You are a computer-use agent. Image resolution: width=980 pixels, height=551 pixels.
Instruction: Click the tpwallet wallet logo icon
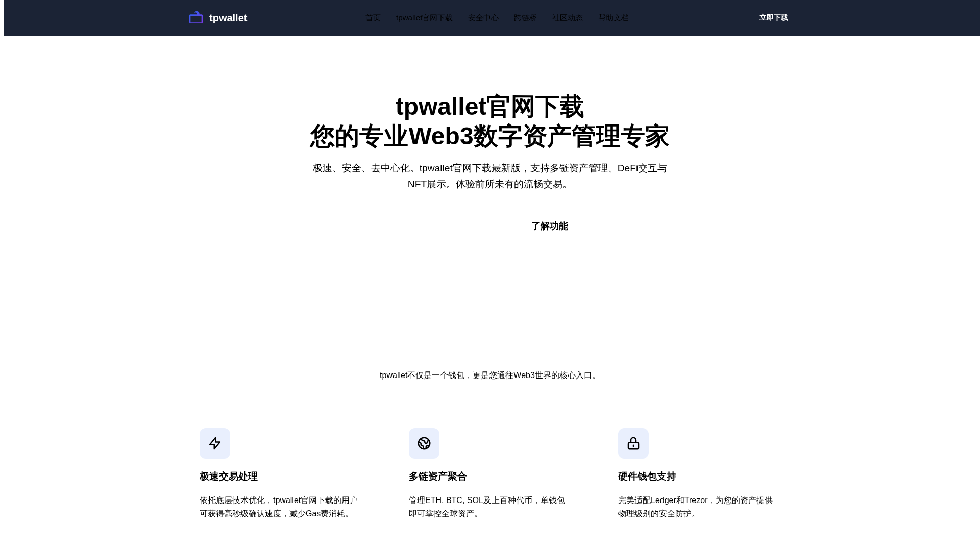(x=196, y=18)
